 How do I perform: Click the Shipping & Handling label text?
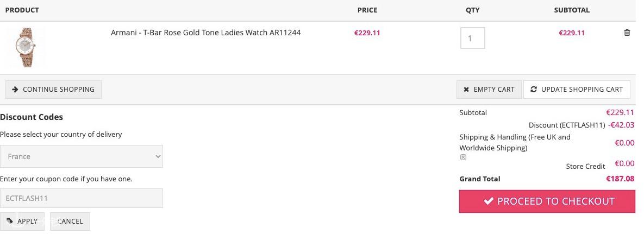pos(515,142)
